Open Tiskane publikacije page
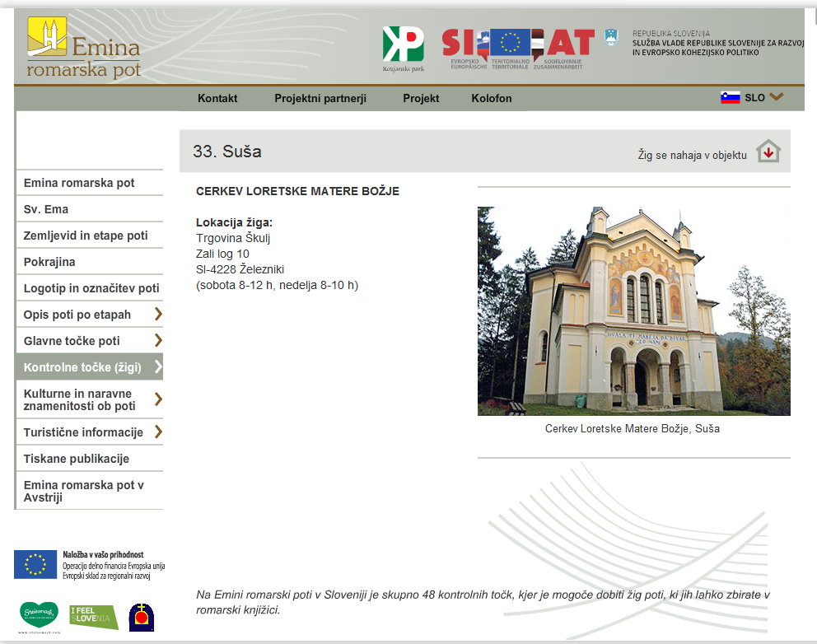Image resolution: width=817 pixels, height=644 pixels. coord(77,459)
